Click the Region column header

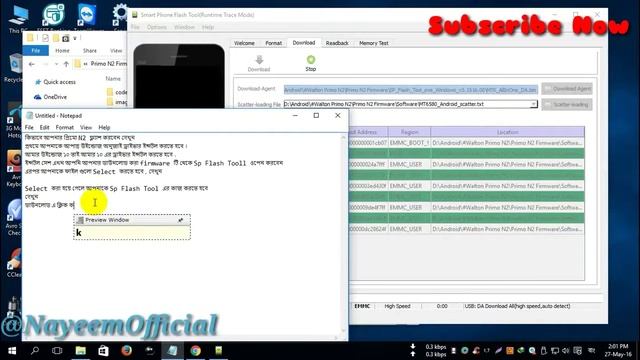pos(409,132)
